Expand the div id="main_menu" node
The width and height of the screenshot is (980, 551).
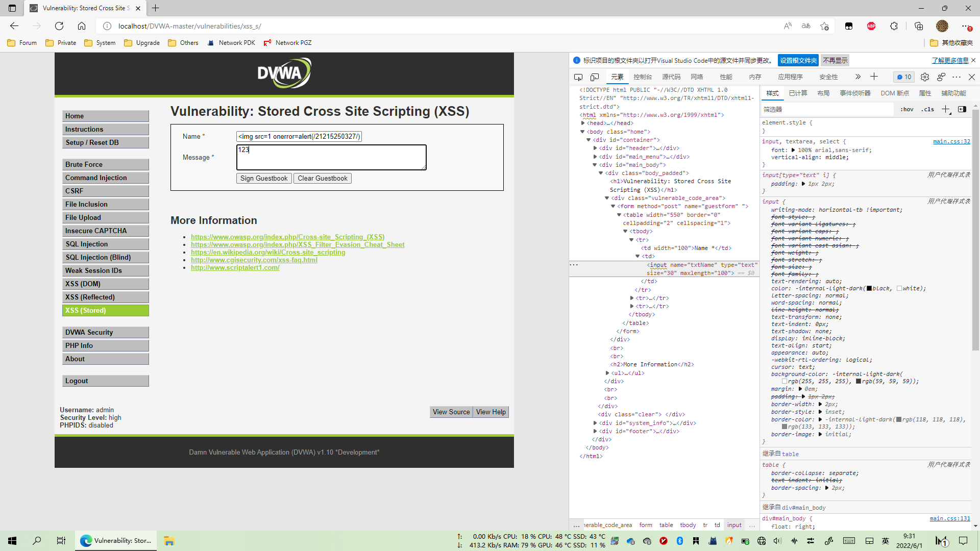(595, 157)
